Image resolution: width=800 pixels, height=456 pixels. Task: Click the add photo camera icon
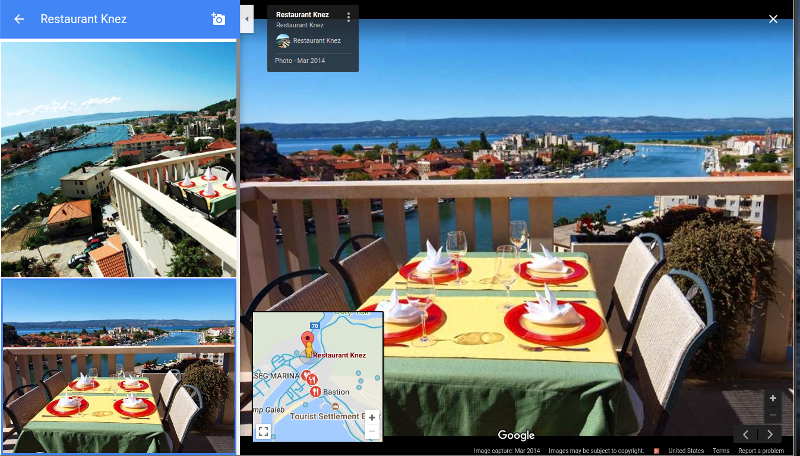point(218,19)
